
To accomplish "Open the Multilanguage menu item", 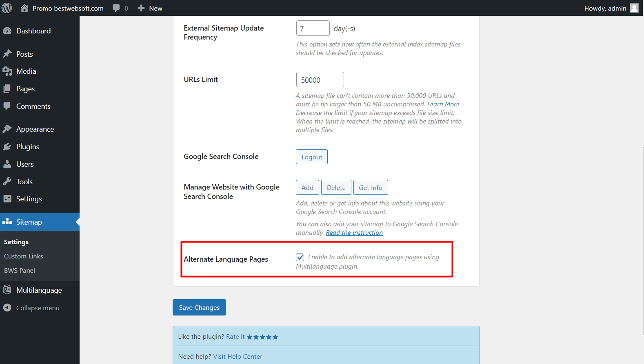I will tap(40, 290).
